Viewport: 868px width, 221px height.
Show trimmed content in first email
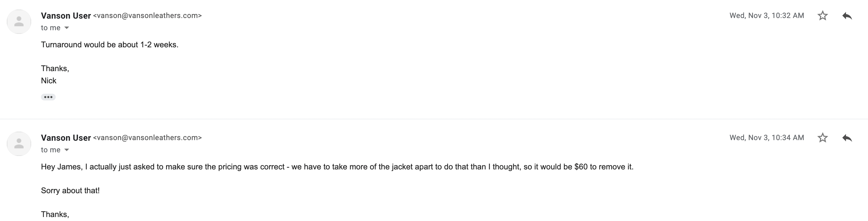(x=48, y=97)
